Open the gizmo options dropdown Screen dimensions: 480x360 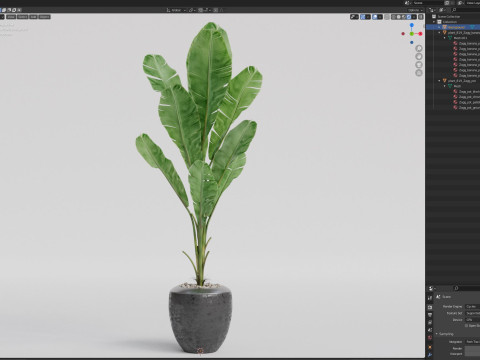click(368, 17)
